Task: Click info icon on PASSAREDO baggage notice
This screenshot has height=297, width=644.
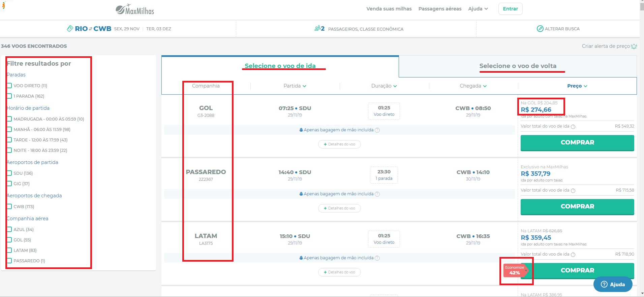Action: [377, 194]
